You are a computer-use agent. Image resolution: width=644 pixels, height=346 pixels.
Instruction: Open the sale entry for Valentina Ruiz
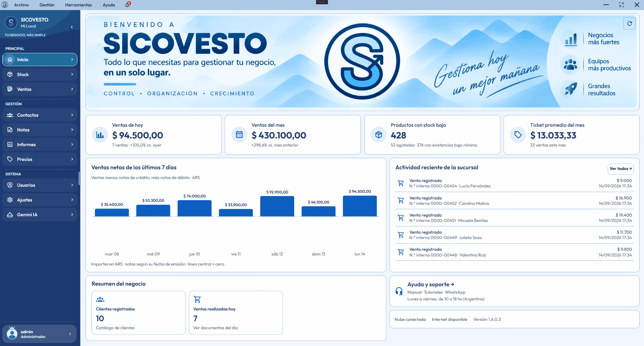[x=514, y=252]
